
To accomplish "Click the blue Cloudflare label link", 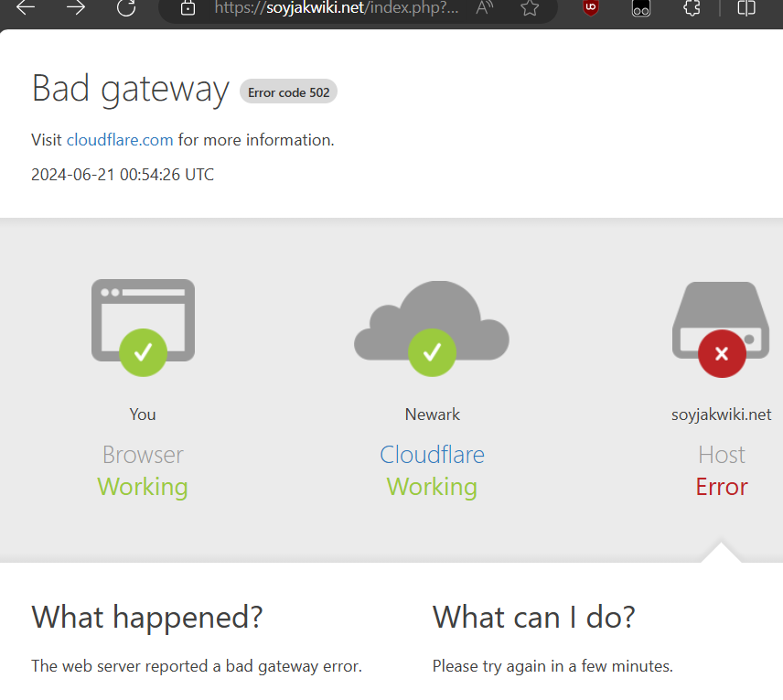I will pyautogui.click(x=432, y=455).
